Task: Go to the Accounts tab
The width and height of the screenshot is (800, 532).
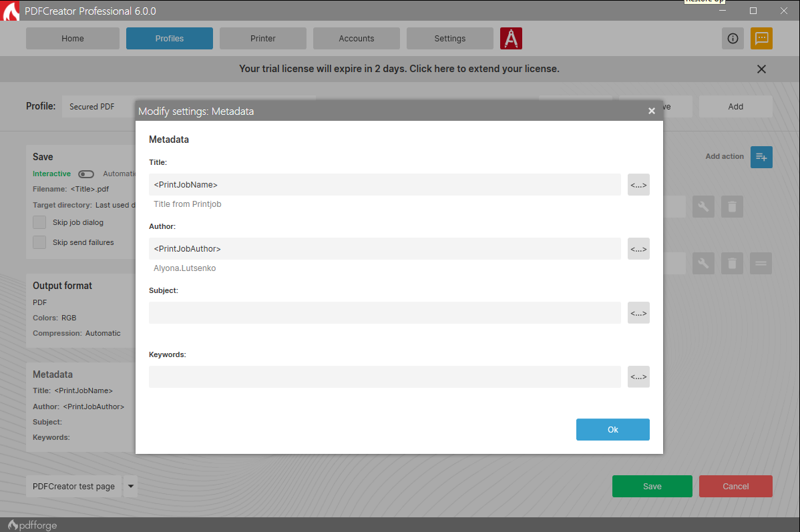Action: 356,38
